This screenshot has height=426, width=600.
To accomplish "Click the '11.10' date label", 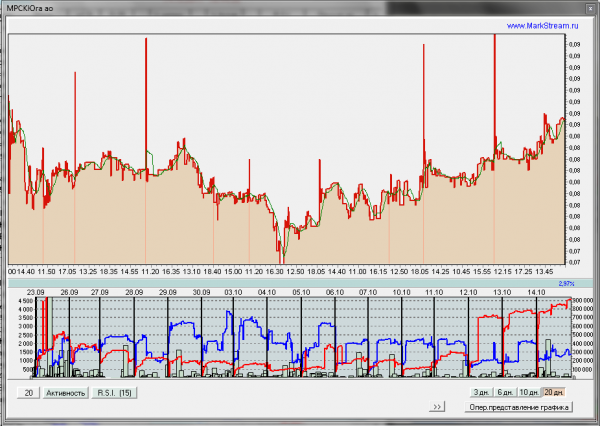I will click(x=434, y=292).
